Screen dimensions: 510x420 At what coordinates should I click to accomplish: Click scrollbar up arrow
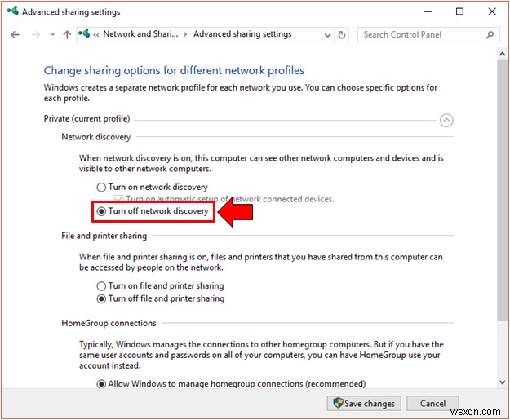point(503,54)
